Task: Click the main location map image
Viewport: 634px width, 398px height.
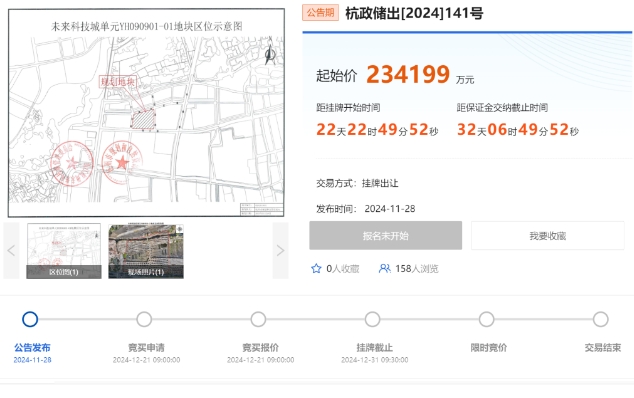Action: [146, 113]
